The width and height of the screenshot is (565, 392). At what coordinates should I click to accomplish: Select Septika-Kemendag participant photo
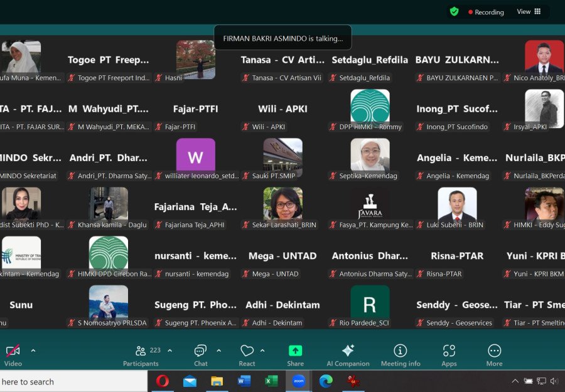[x=370, y=157]
